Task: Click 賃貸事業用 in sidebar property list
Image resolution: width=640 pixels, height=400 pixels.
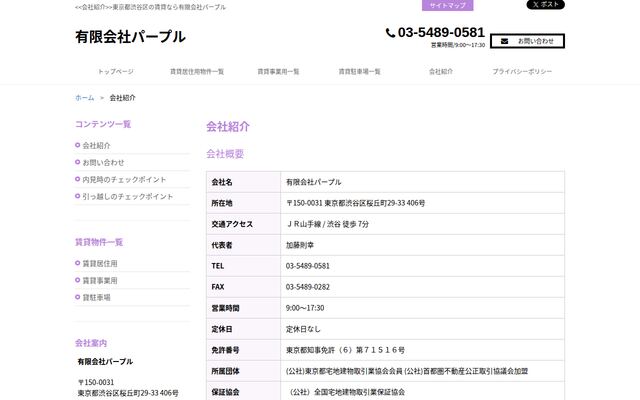Action: click(100, 280)
